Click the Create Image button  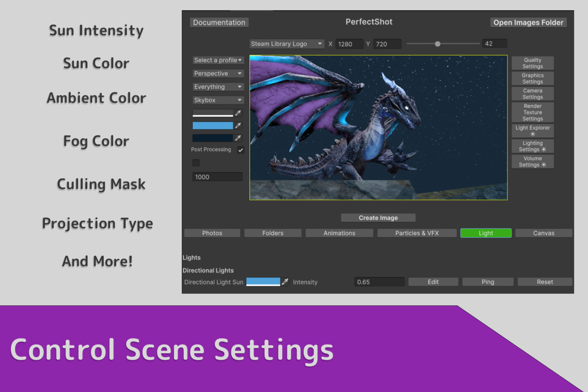378,217
